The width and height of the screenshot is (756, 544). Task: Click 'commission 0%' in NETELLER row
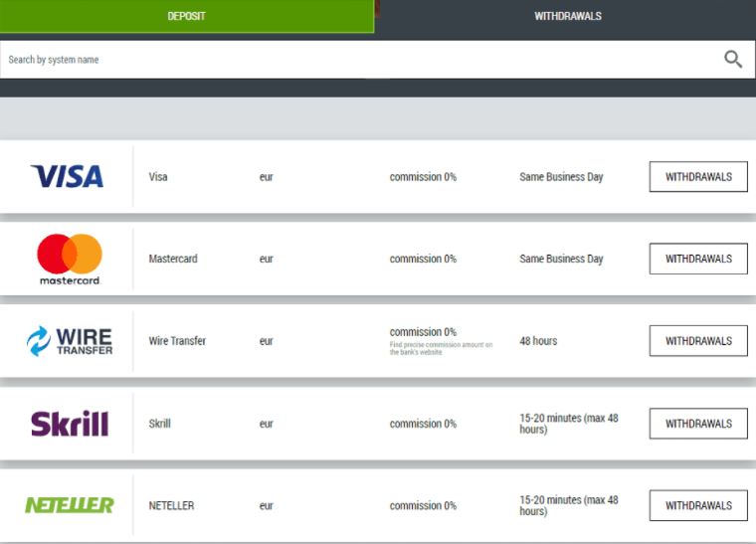pyautogui.click(x=423, y=505)
